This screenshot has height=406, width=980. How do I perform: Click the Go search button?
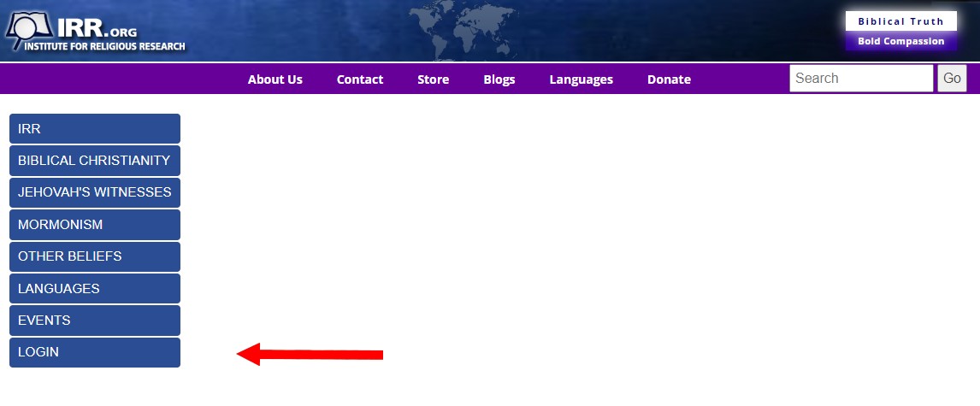[952, 78]
